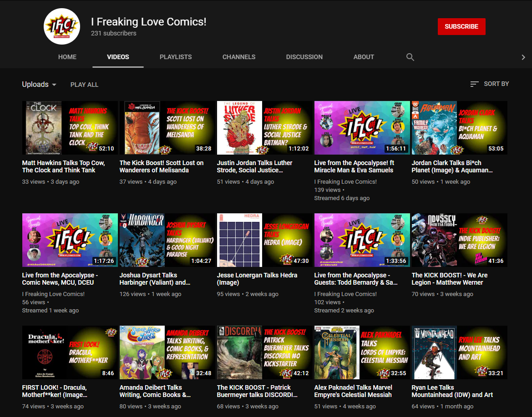Click title 'FIRST LOOK! - Dracula, Motherf**ker!'

[55, 391]
